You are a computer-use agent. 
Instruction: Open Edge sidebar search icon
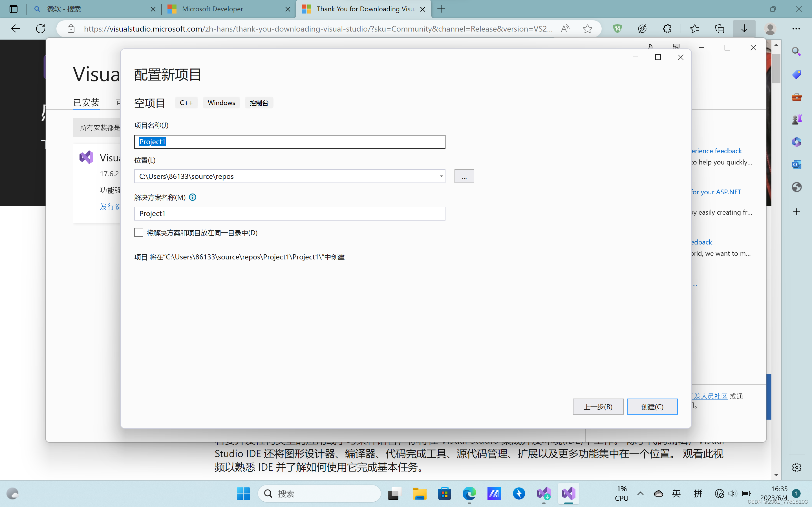796,51
